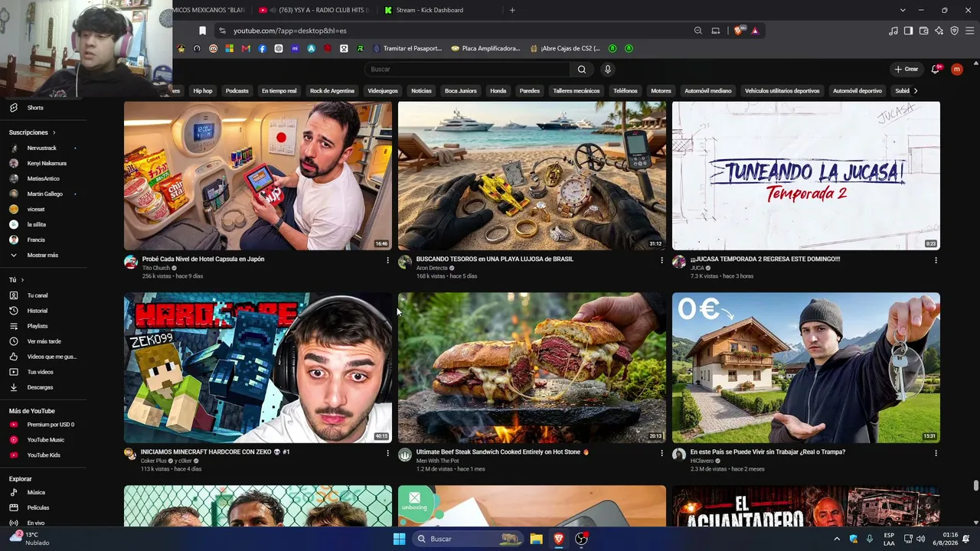Open more options for BUSCANDO TESOROS video
Viewport: 980px width, 551px height.
click(x=661, y=260)
